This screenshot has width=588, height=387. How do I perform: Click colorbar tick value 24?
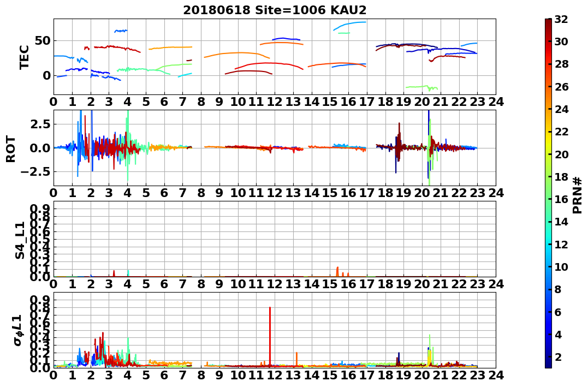pyautogui.click(x=561, y=109)
